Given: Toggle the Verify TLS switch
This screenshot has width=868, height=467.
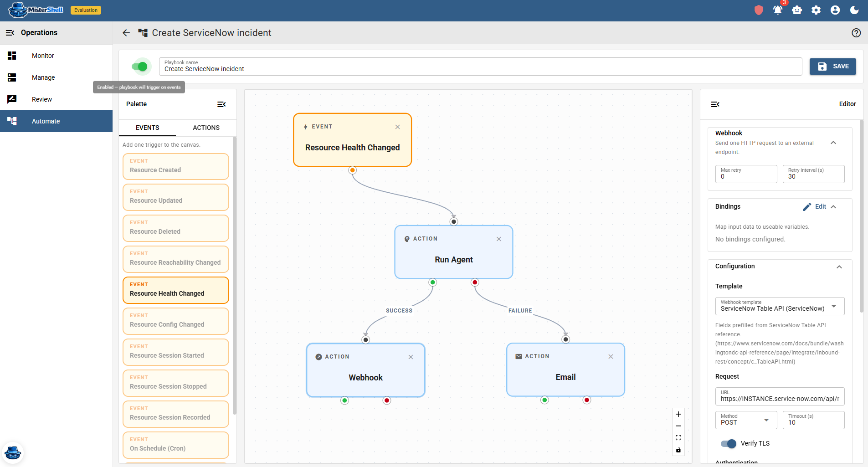Looking at the screenshot, I should coord(729,443).
